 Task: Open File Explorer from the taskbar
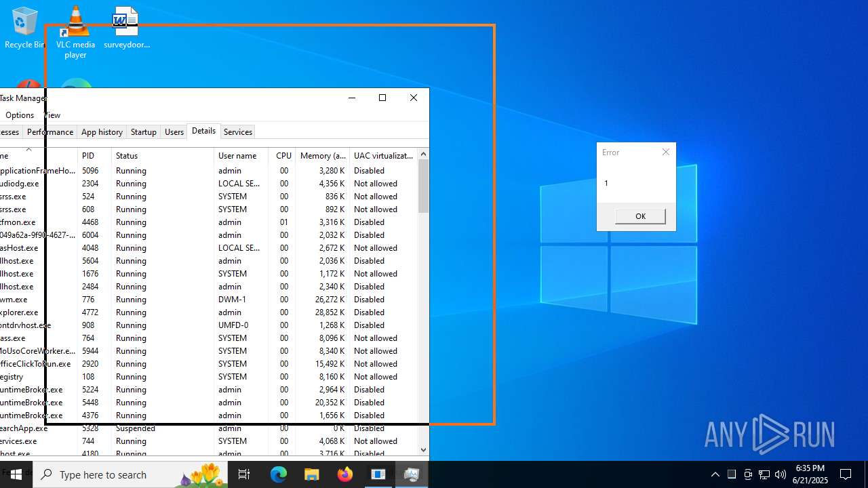point(312,474)
